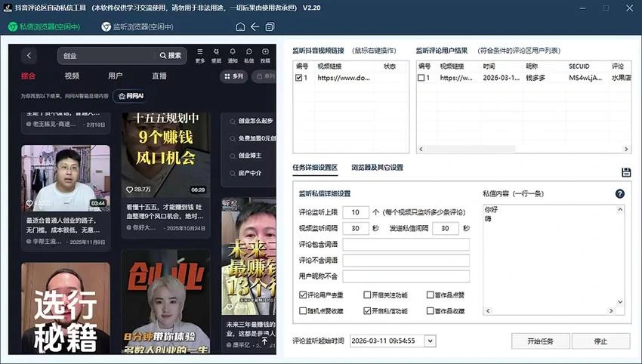
Task: Click the windows copy icon in toolbar
Action: tap(270, 27)
